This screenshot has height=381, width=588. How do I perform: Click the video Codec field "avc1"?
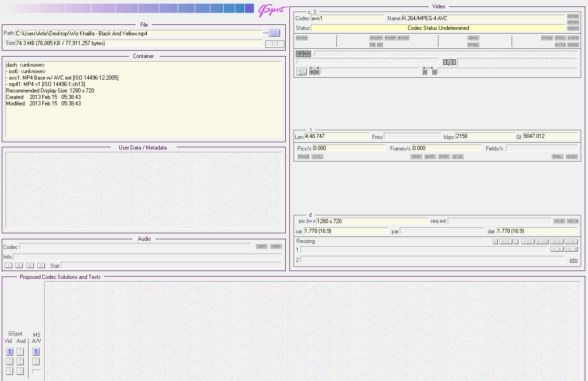click(348, 18)
